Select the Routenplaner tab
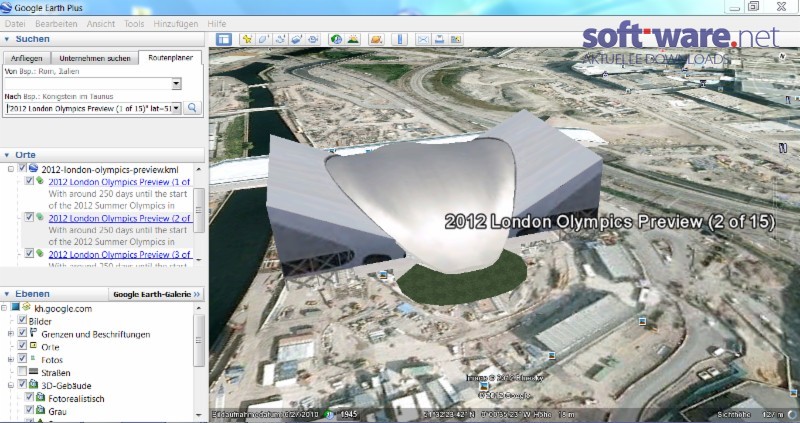Screen dimensions: 800x423 (170, 57)
